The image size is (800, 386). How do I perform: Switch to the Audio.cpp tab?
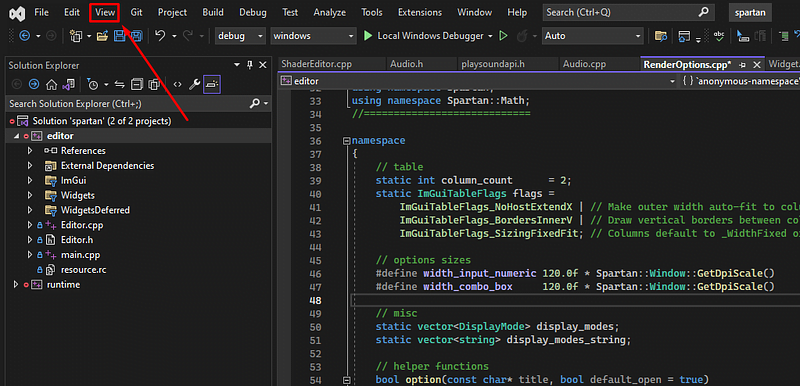pos(584,64)
